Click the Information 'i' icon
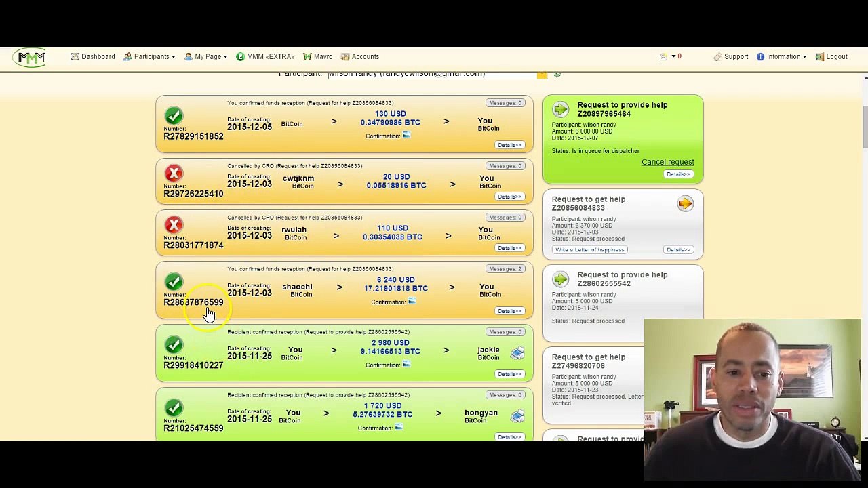 [760, 57]
